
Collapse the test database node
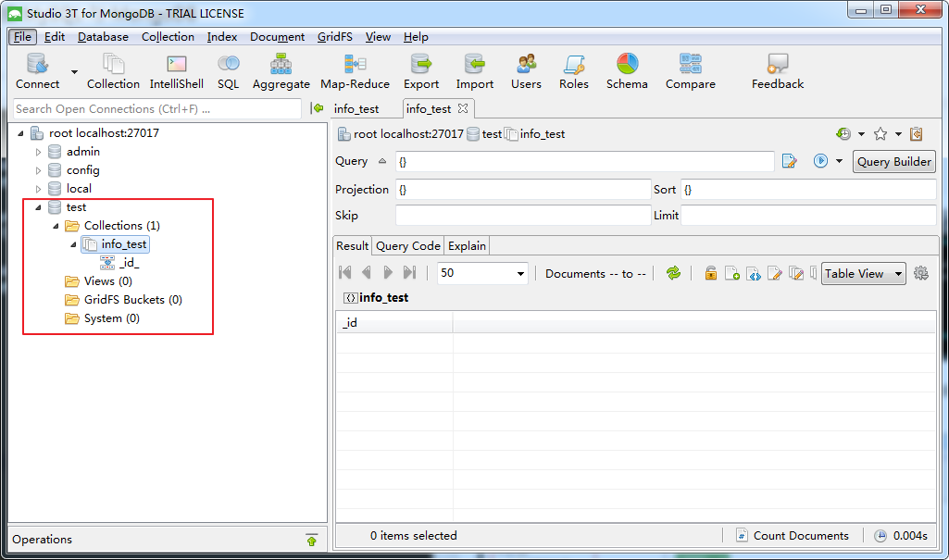pos(38,207)
